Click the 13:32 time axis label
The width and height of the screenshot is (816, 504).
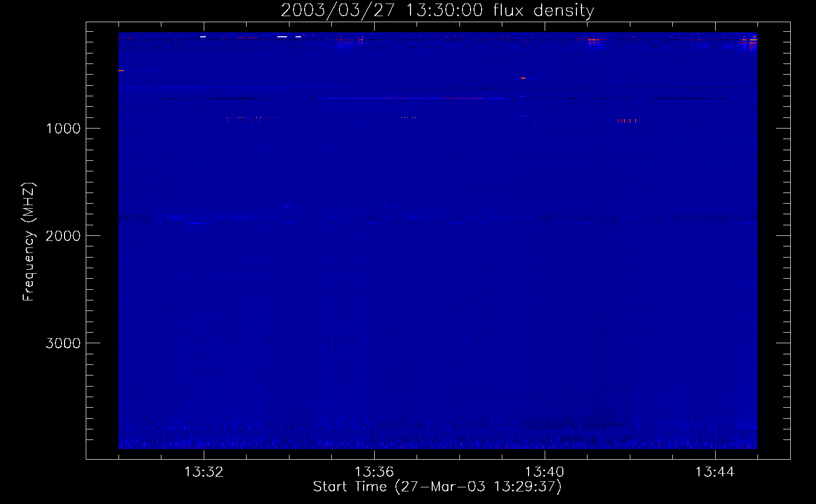204,472
